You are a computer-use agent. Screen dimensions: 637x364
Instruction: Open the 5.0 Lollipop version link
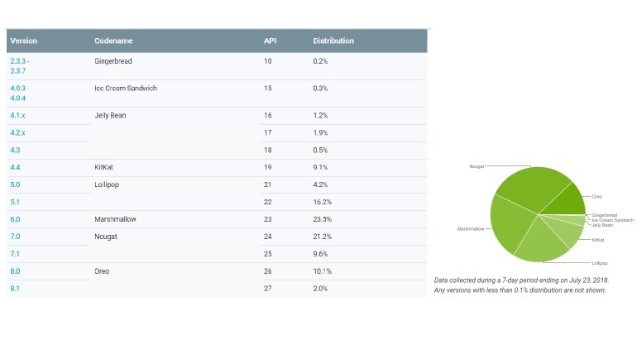14,184
